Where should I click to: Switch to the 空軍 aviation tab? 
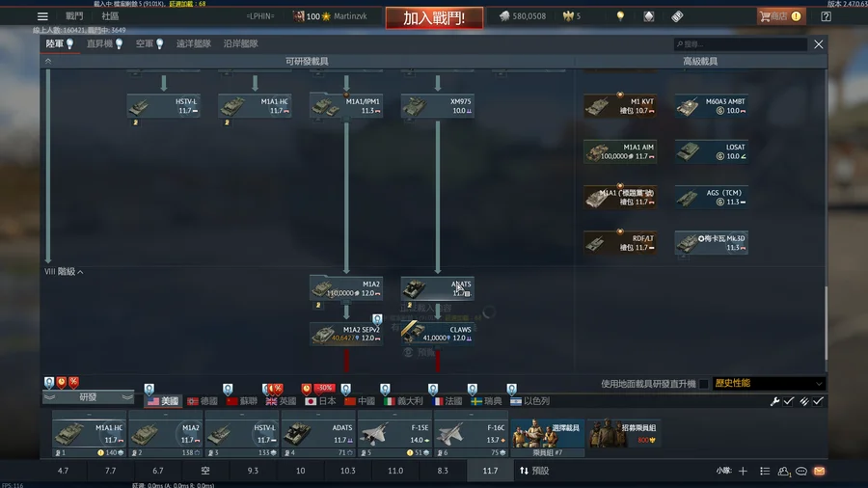click(x=149, y=43)
